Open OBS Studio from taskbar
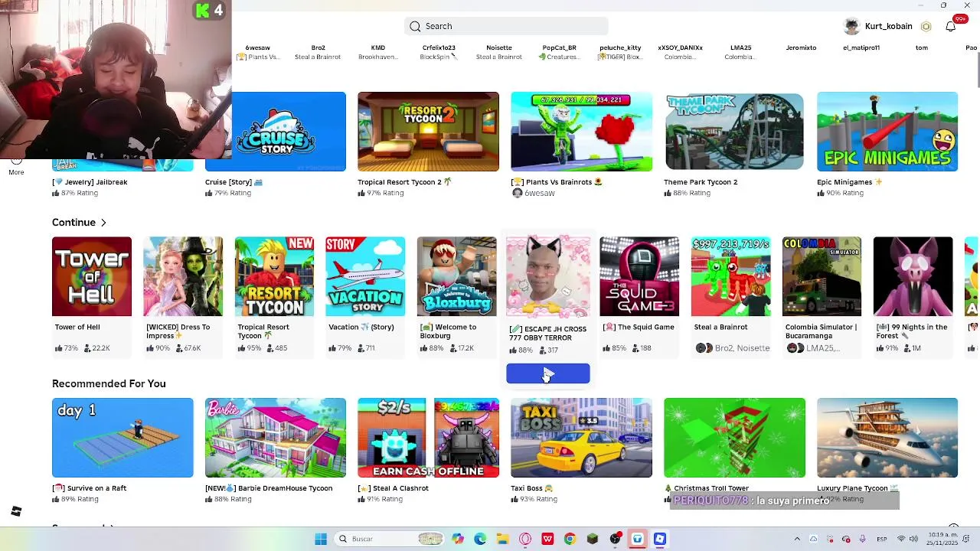 click(x=615, y=539)
